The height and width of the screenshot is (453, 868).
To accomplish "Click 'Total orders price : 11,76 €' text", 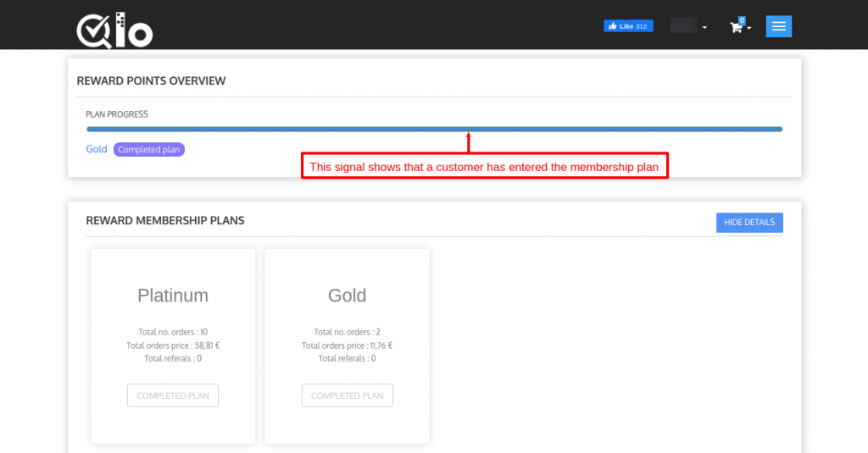I will [x=347, y=345].
